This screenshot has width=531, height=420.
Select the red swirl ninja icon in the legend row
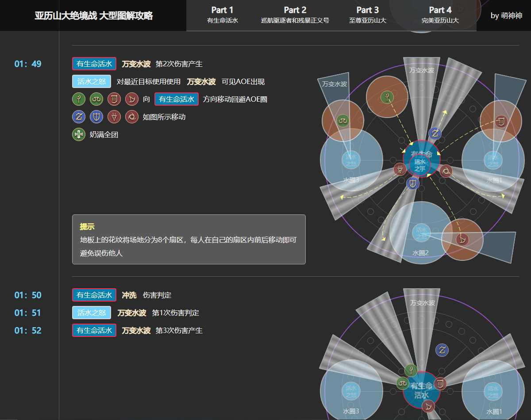pyautogui.click(x=132, y=117)
